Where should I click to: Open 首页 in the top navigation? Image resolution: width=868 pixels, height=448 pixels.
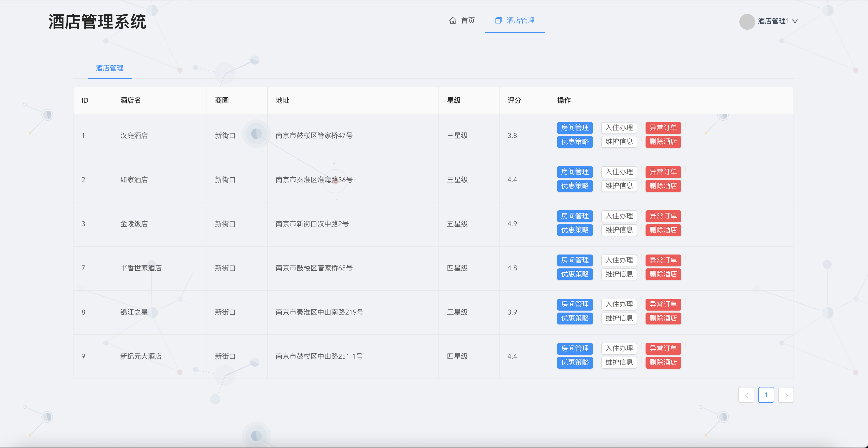462,21
